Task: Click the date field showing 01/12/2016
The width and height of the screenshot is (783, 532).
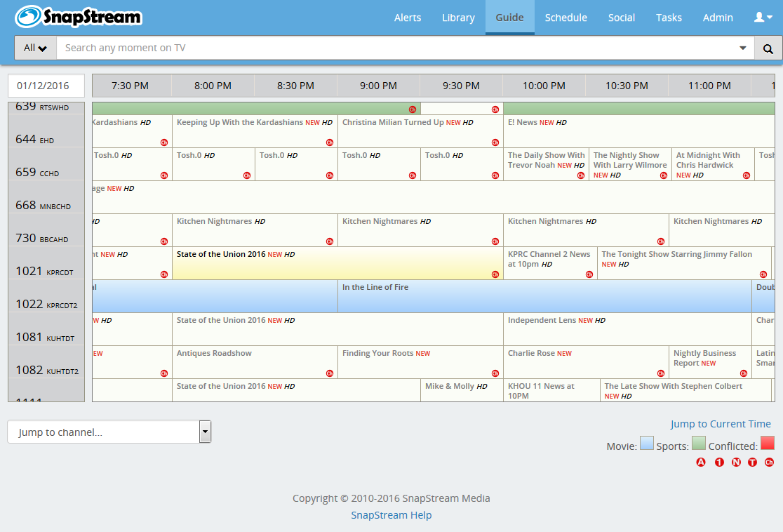Action: [x=46, y=86]
